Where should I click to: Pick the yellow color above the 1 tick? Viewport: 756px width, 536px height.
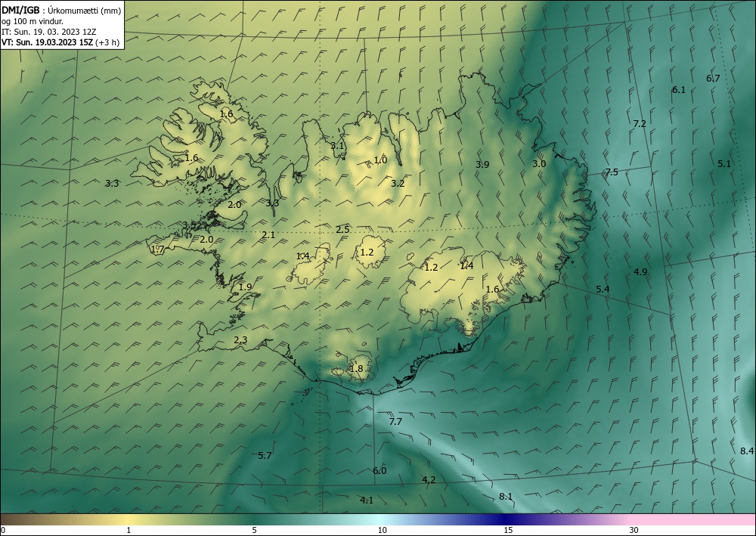[x=129, y=519]
